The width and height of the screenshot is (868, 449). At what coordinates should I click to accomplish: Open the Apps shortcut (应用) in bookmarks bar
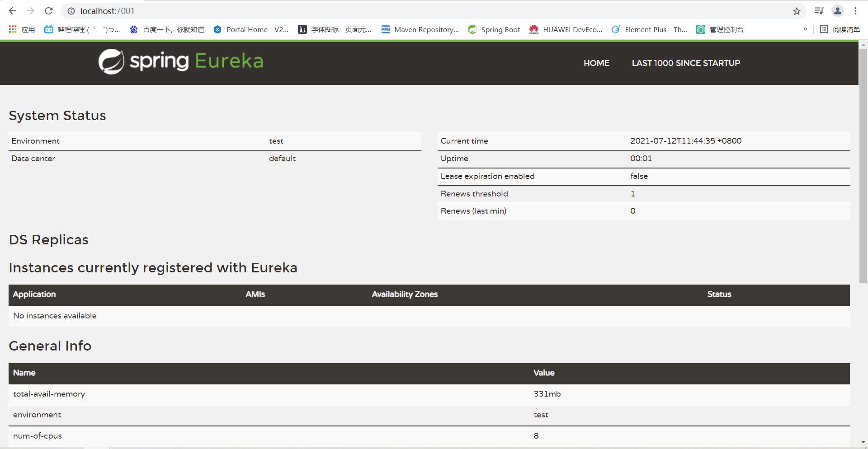pos(22,29)
